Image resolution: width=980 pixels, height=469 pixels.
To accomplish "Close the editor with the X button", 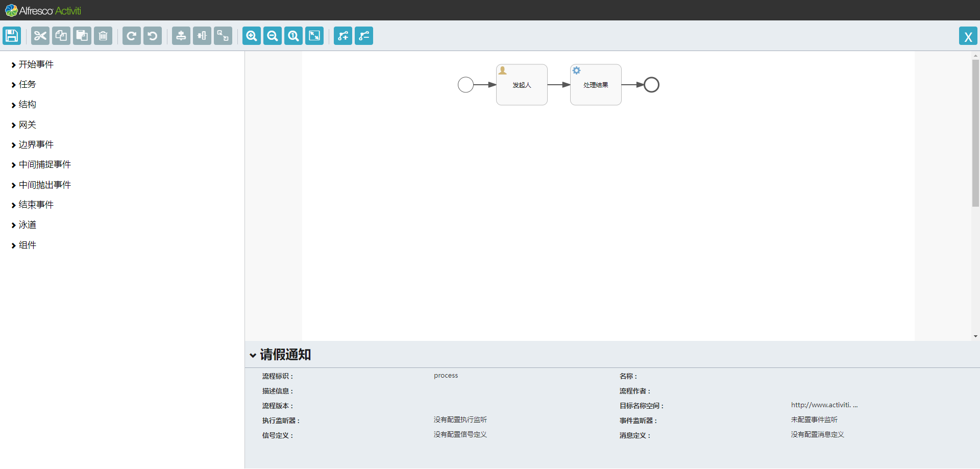I will click(x=968, y=36).
